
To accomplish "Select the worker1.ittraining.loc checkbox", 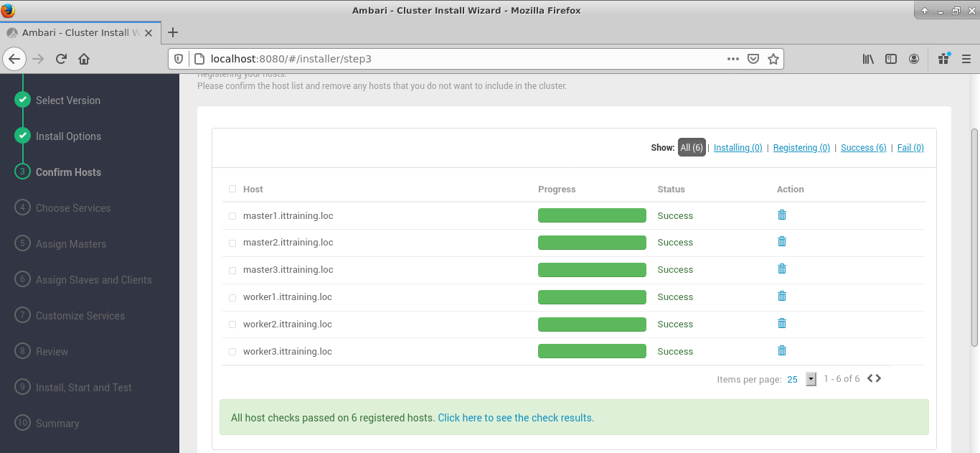I will tap(232, 298).
